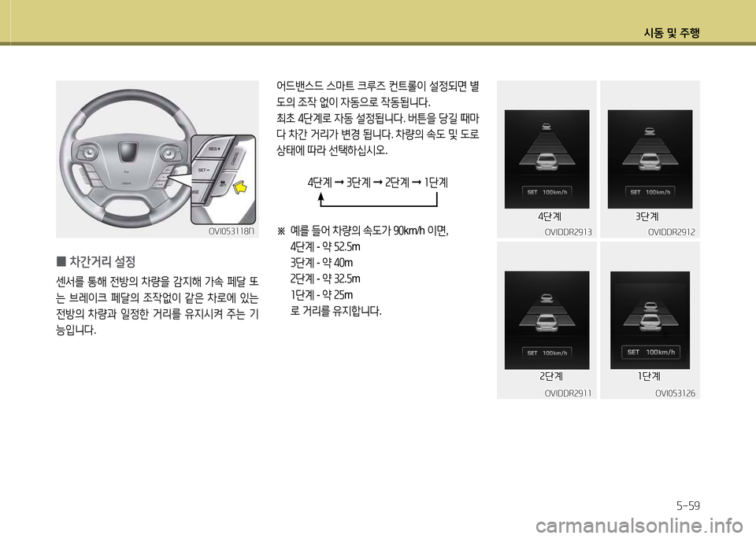Click the 2단계 caption under third image

tap(551, 376)
